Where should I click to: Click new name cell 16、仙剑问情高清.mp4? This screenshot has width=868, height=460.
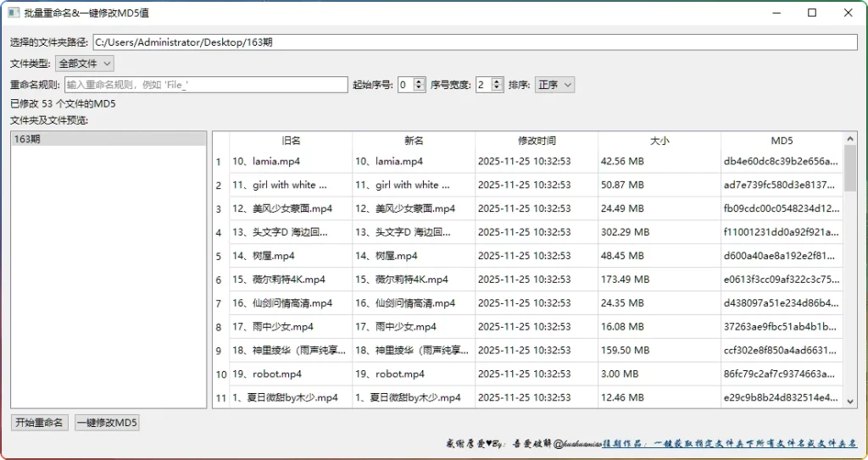[414, 303]
